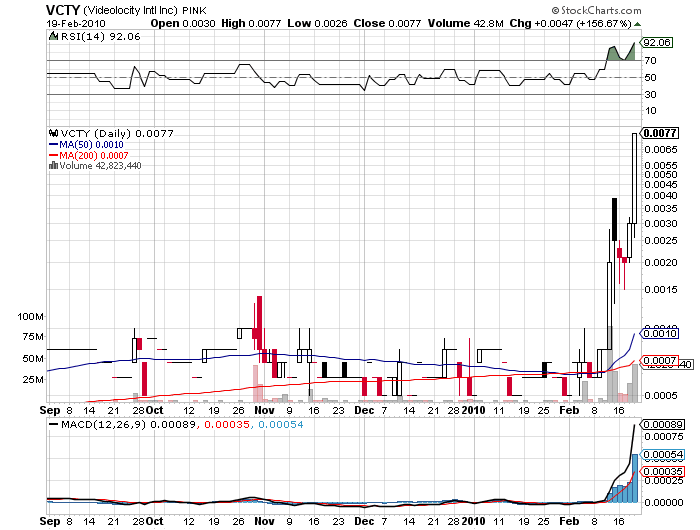This screenshot has height=530, width=700.
Task: Click the PINK exchange label
Action: (x=194, y=10)
